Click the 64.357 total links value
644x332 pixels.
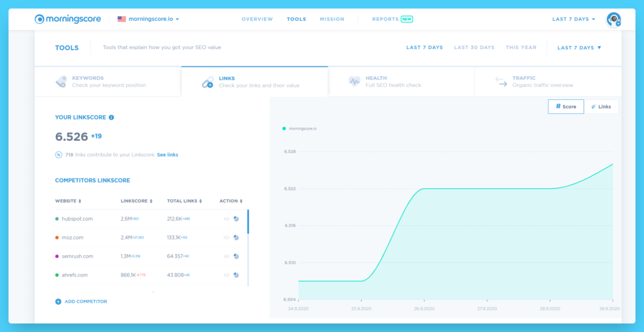(x=175, y=257)
